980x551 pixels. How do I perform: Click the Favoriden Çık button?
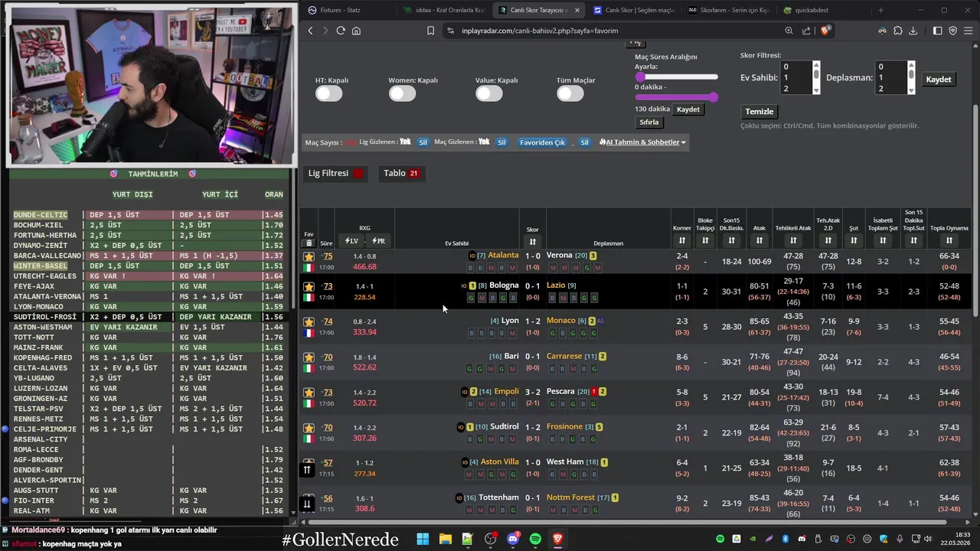click(x=543, y=142)
